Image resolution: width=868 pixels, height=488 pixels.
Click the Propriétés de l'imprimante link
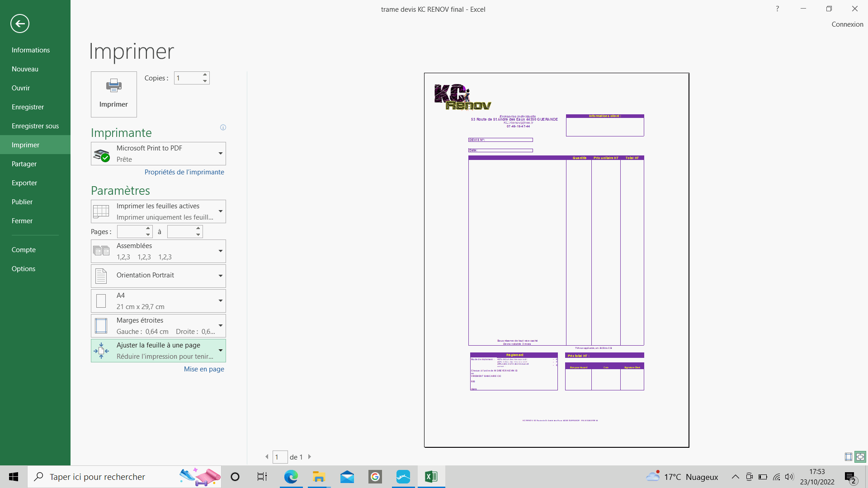(184, 172)
